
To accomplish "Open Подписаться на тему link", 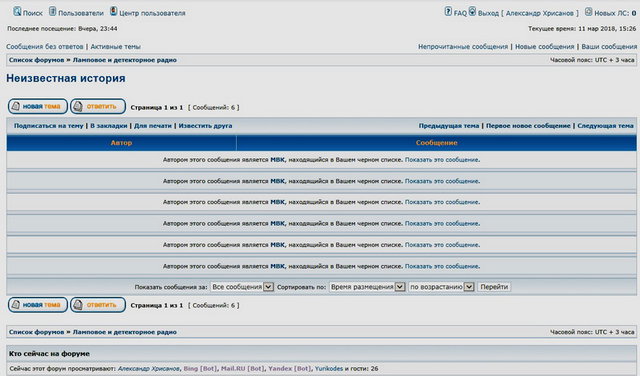I will tap(49, 126).
